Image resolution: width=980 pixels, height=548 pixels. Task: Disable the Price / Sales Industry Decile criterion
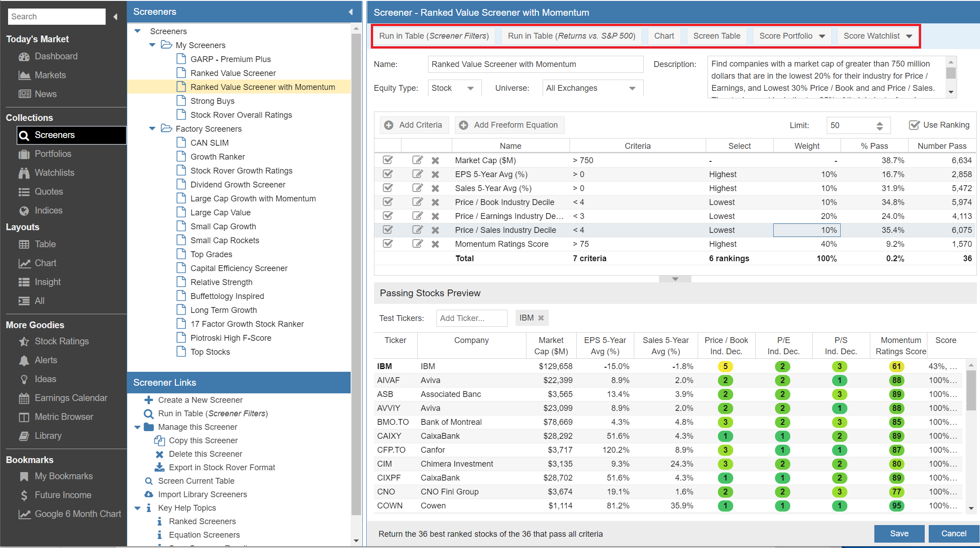tap(388, 230)
